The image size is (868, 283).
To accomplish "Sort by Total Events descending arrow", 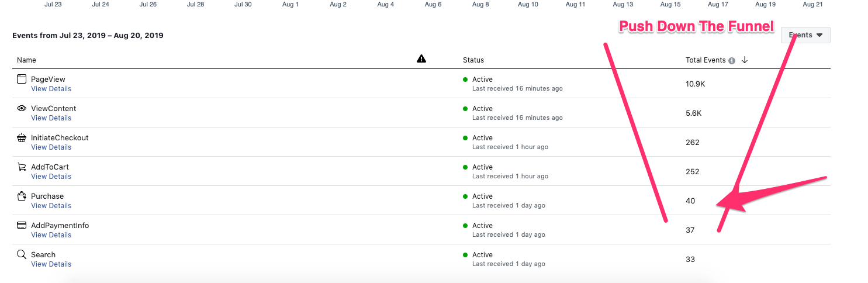I will pyautogui.click(x=745, y=60).
